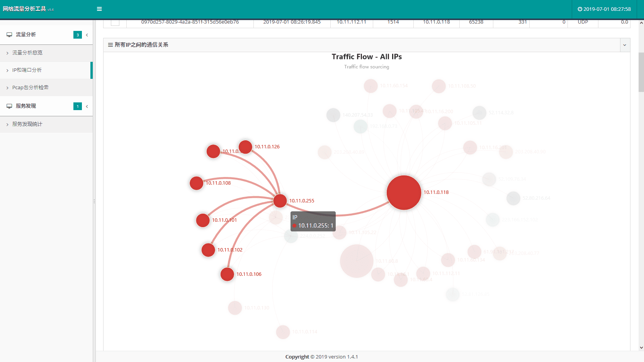Viewport: 644px width, 362px height.
Task: Open the 服务发现统计 page
Action: pyautogui.click(x=27, y=124)
